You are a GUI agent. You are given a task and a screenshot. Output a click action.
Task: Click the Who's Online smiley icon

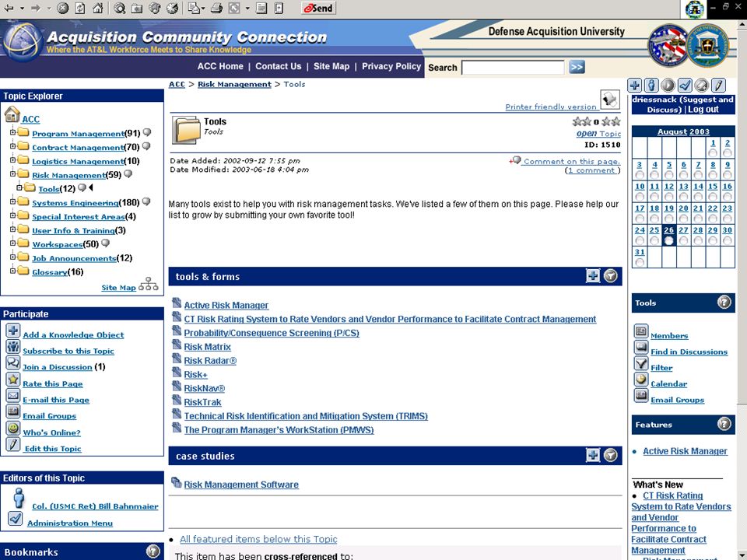tap(13, 429)
